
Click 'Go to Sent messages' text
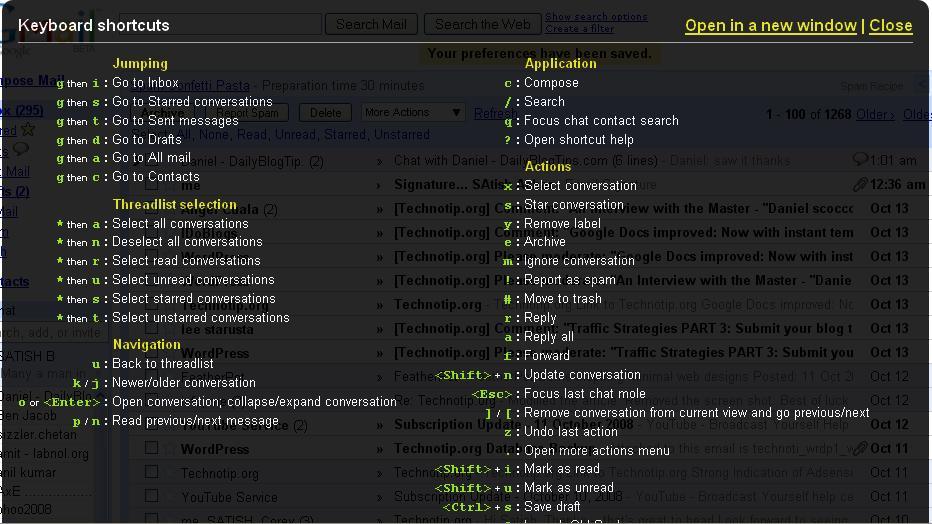coord(175,121)
